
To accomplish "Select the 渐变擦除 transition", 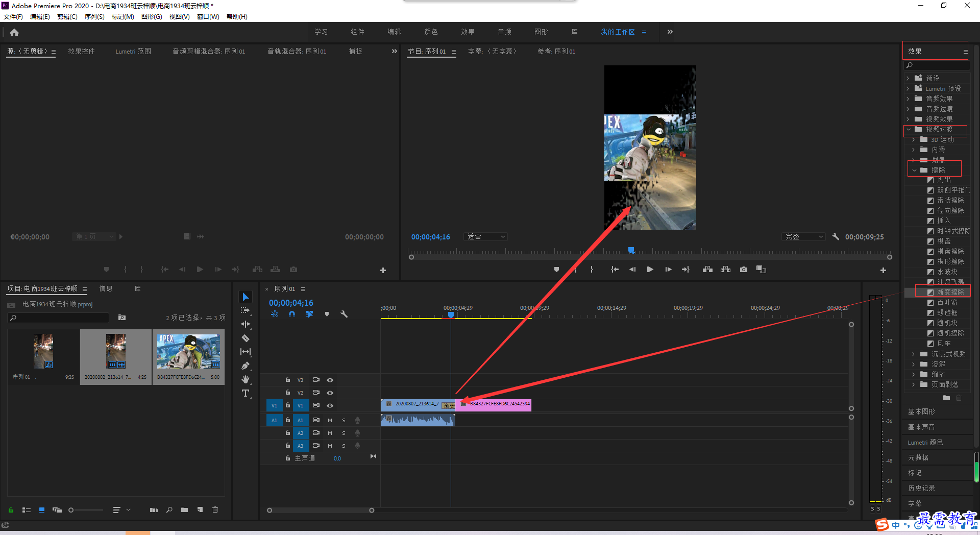I will tap(950, 292).
